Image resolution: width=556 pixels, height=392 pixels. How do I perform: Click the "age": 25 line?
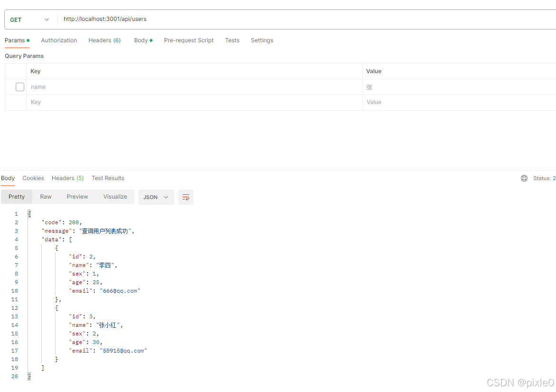coord(86,283)
